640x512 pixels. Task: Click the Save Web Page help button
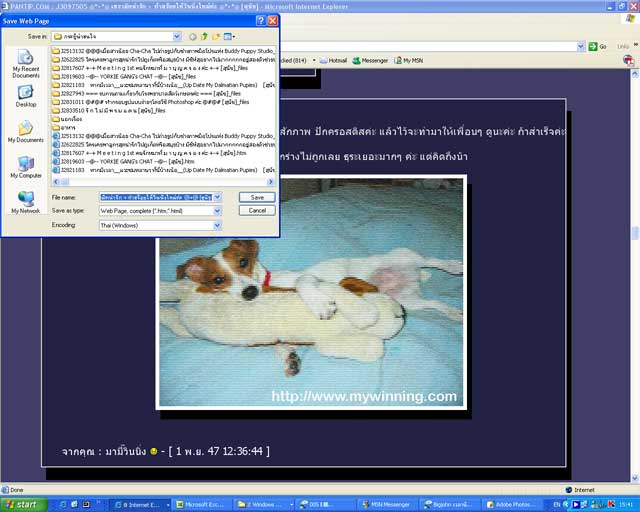[260, 21]
